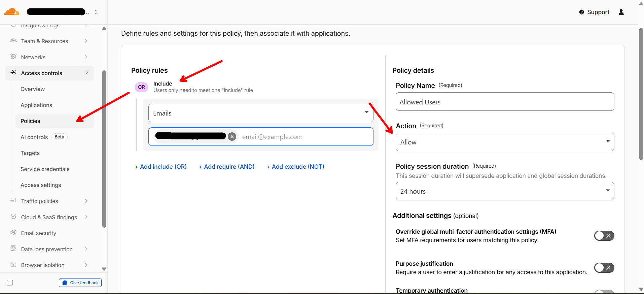Screen dimensions: 644x294
Task: Open the user account profile icon
Action: coord(621,12)
